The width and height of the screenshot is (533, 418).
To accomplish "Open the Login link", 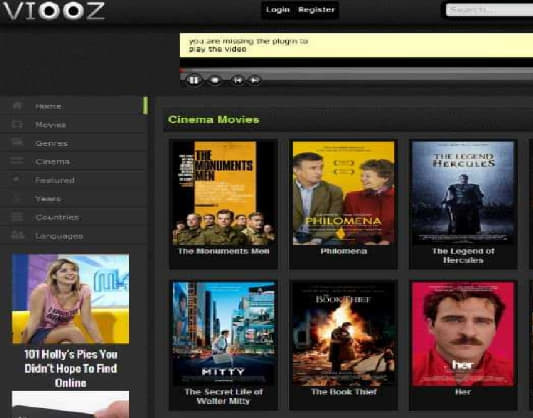I will tap(278, 10).
